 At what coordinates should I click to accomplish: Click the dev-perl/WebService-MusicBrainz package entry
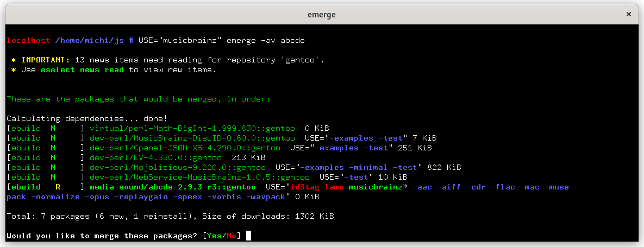199,178
